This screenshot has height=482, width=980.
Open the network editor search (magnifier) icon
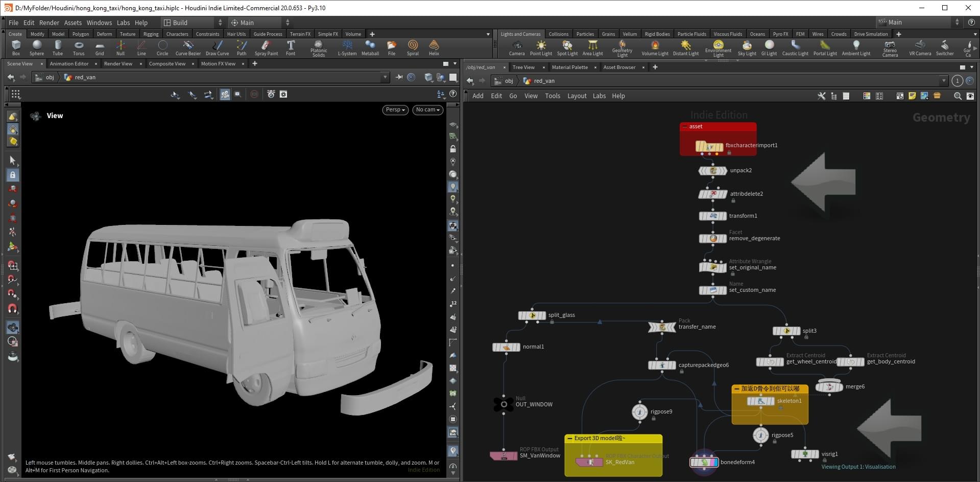[x=958, y=96]
